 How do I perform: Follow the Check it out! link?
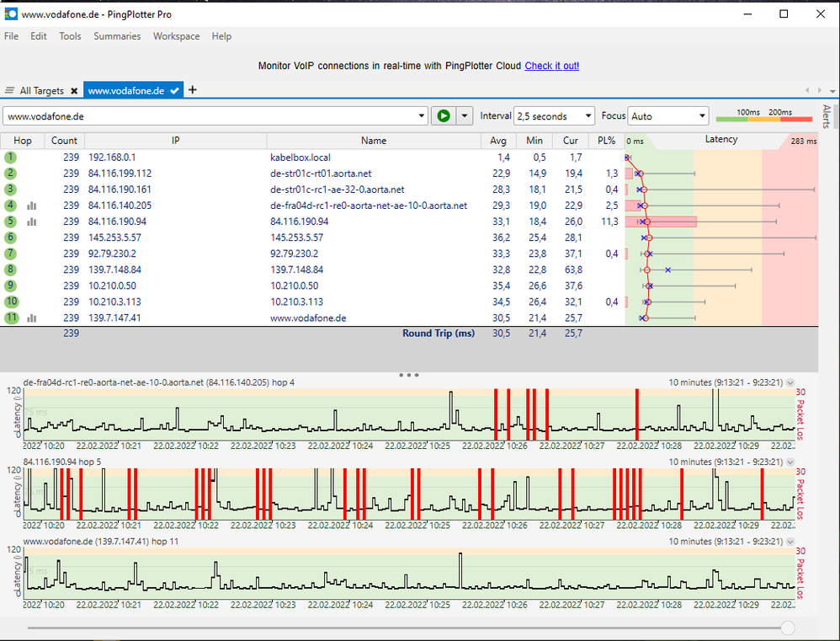(x=552, y=66)
